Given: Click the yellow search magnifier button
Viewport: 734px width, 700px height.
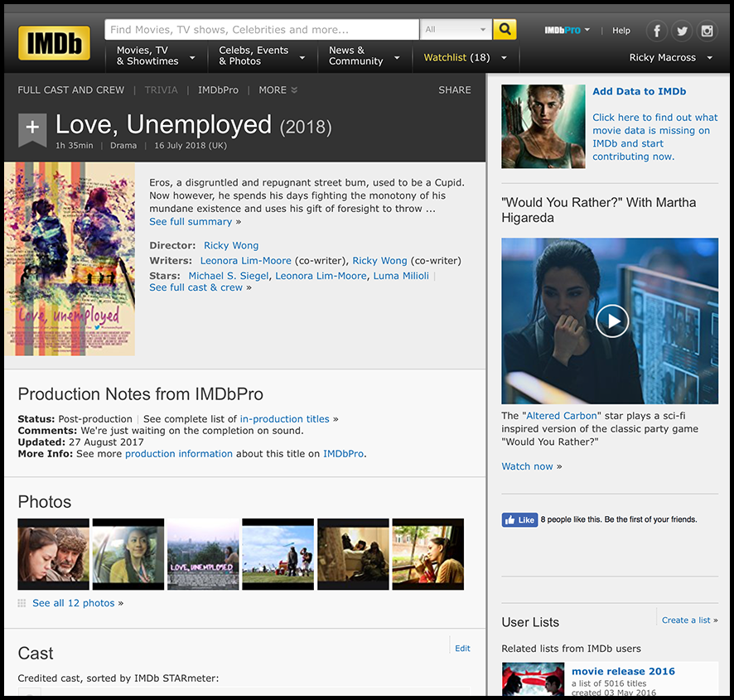Looking at the screenshot, I should [505, 30].
